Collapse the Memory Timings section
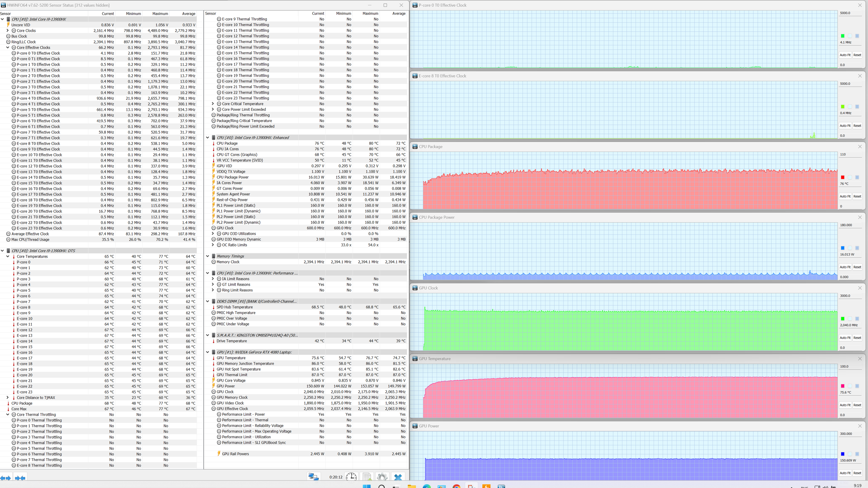Image resolution: width=868 pixels, height=488 pixels. (x=207, y=256)
